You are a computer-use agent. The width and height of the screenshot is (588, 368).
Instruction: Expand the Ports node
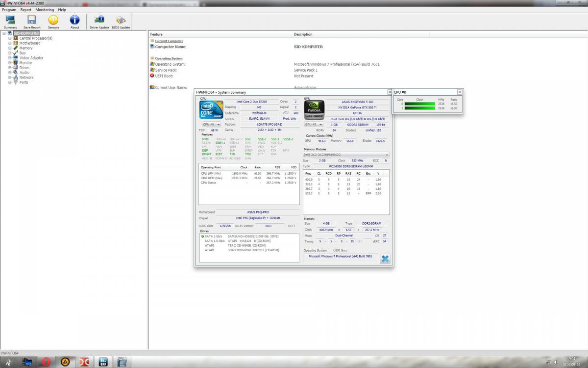point(10,82)
